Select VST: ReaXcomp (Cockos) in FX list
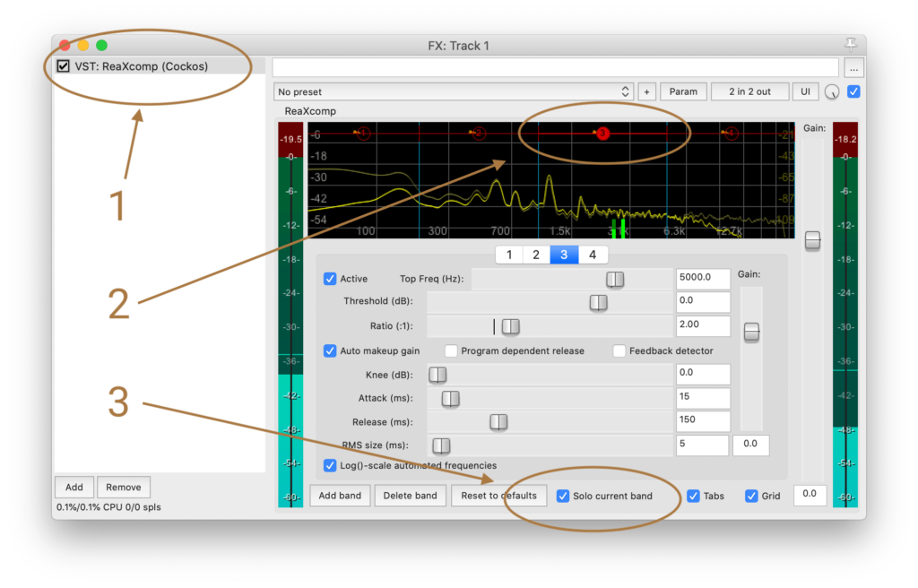918x588 pixels. click(x=160, y=66)
